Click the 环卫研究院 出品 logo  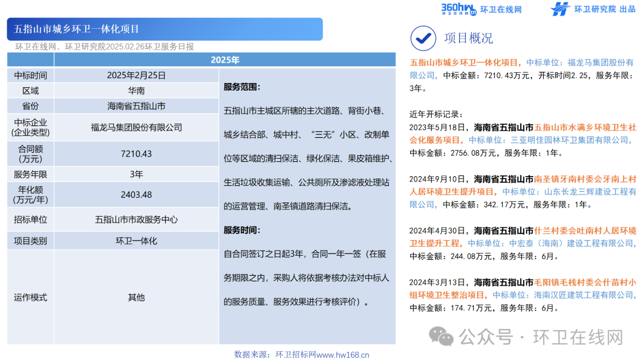click(x=593, y=9)
